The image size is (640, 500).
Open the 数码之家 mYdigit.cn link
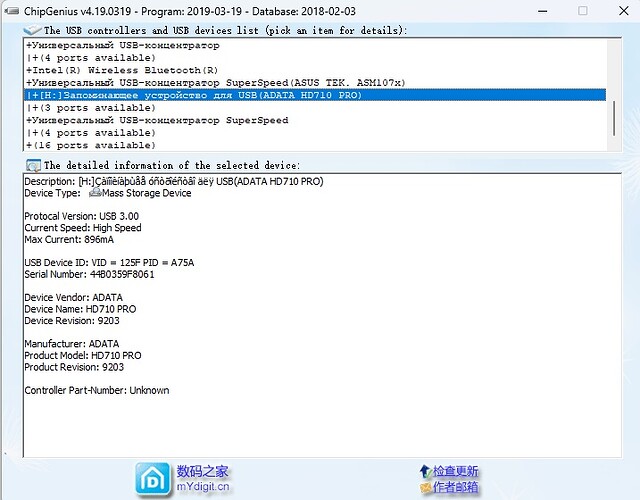[203, 479]
